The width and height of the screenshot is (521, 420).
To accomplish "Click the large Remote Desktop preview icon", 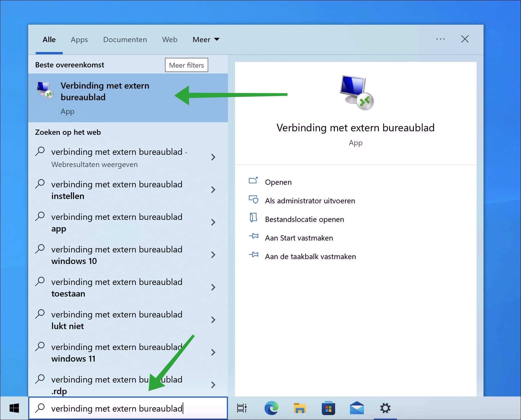I will [355, 92].
